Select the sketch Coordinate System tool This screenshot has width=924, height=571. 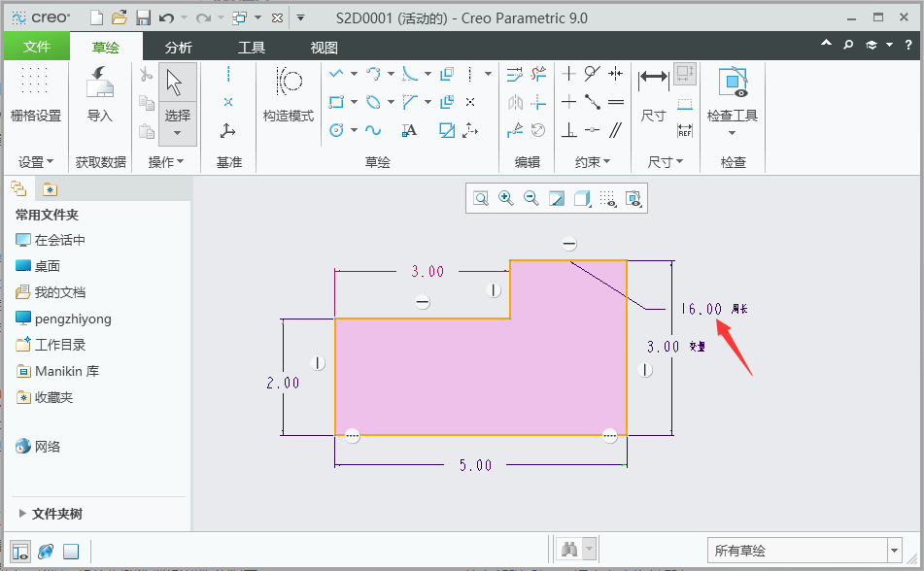click(x=469, y=130)
